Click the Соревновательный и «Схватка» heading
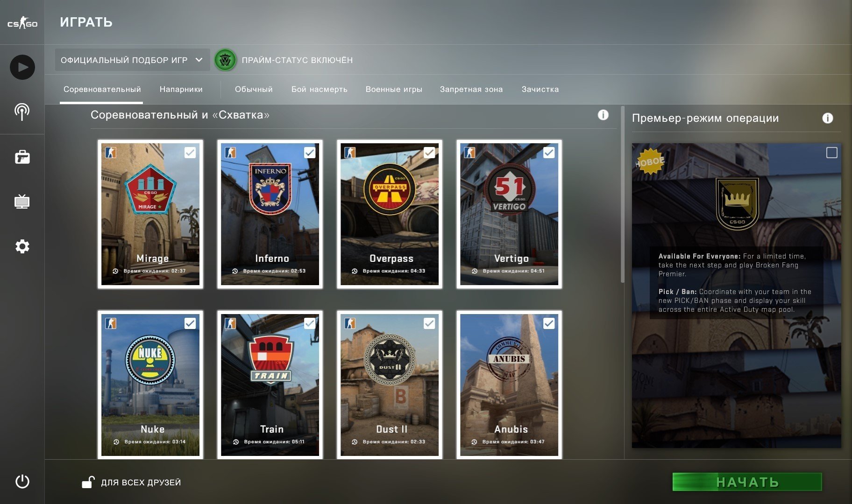The width and height of the screenshot is (852, 504). pos(180,115)
